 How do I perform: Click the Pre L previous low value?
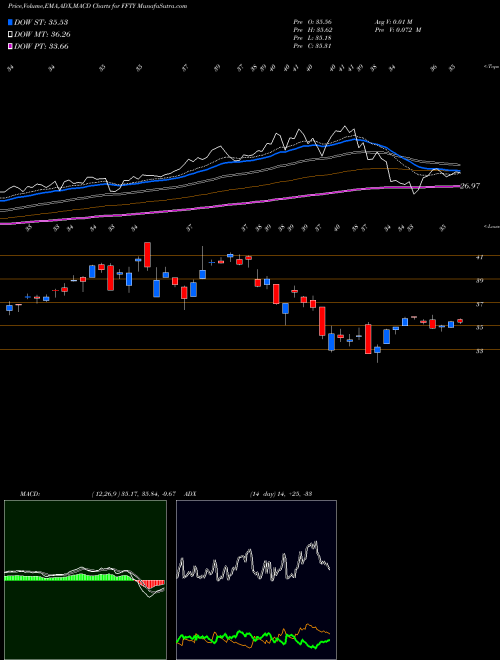coord(324,38)
